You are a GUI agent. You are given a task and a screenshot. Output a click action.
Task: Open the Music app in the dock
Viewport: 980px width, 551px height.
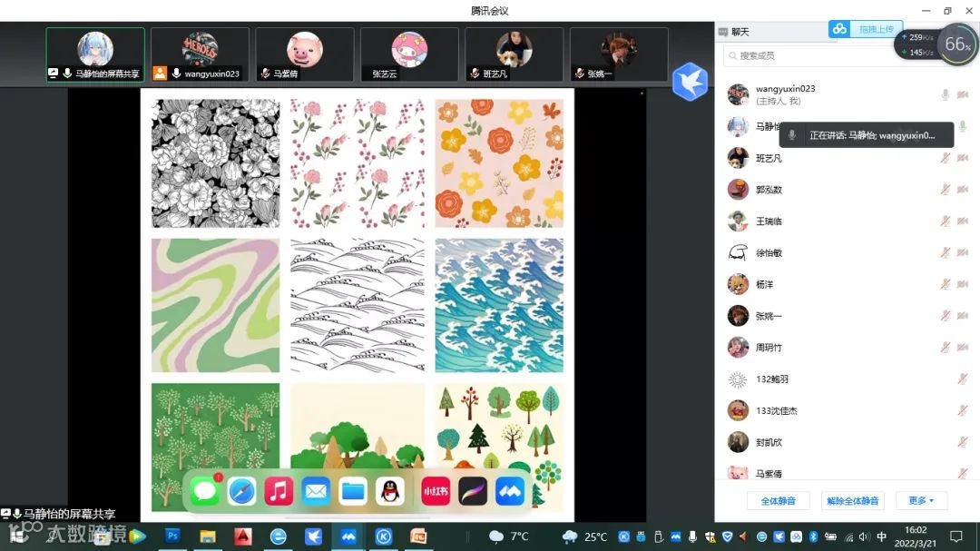pyautogui.click(x=279, y=492)
